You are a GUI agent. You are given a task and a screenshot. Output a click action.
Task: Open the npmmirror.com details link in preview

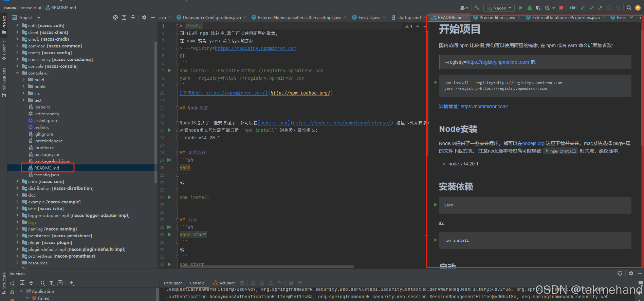point(484,106)
